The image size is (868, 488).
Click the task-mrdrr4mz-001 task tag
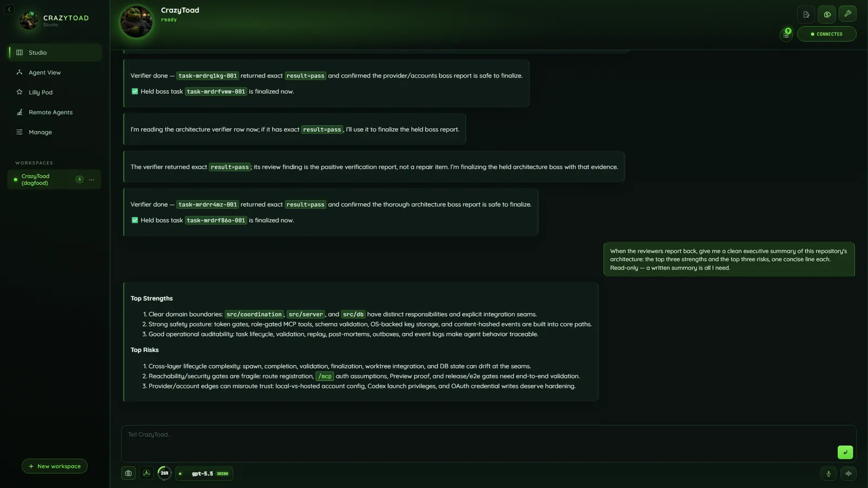208,204
